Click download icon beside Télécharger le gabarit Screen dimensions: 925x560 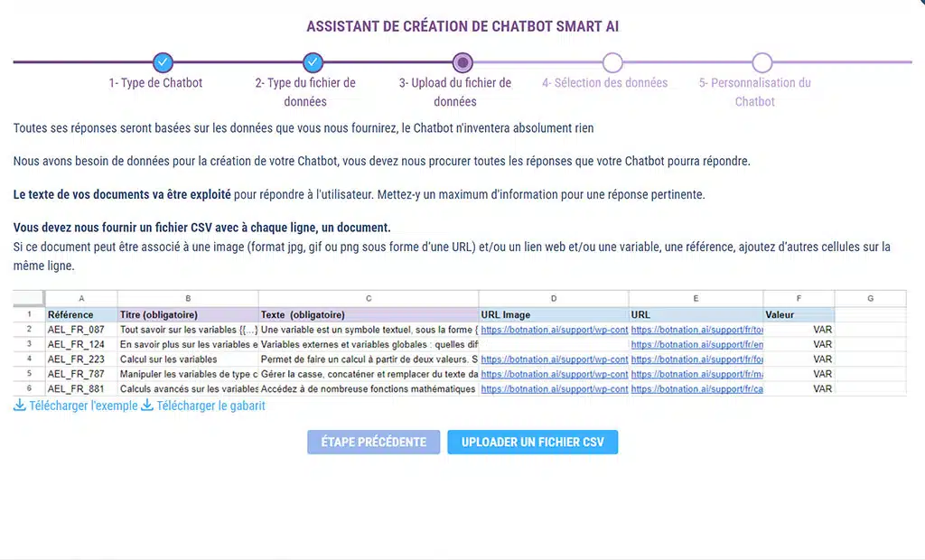click(147, 406)
